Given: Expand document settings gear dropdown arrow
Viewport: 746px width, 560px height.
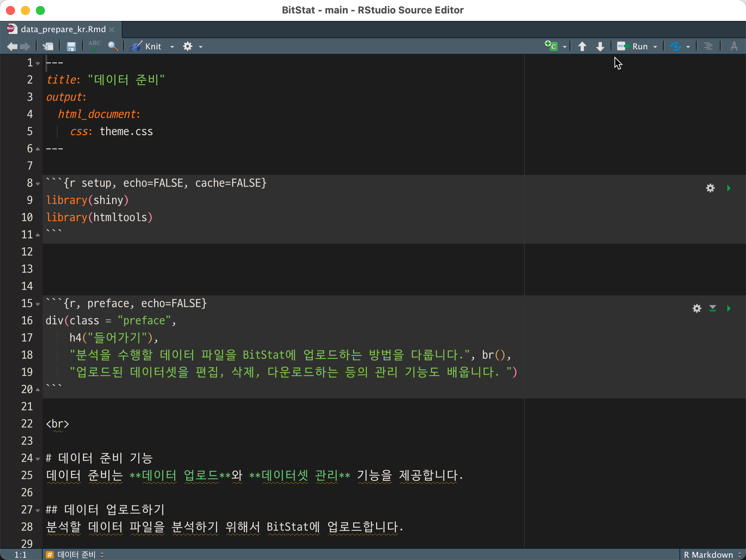Looking at the screenshot, I should (x=201, y=47).
